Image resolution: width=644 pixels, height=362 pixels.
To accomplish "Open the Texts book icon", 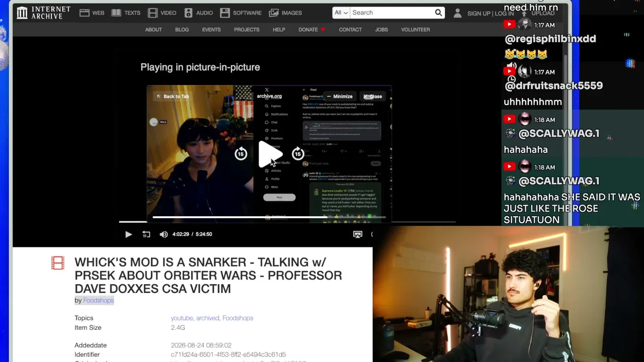I will (116, 13).
